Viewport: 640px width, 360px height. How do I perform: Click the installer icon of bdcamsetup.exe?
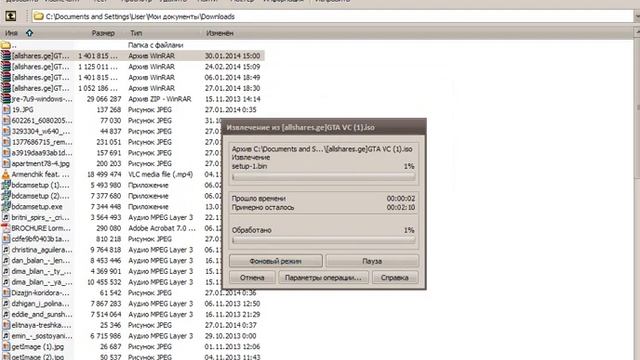(x=6, y=207)
